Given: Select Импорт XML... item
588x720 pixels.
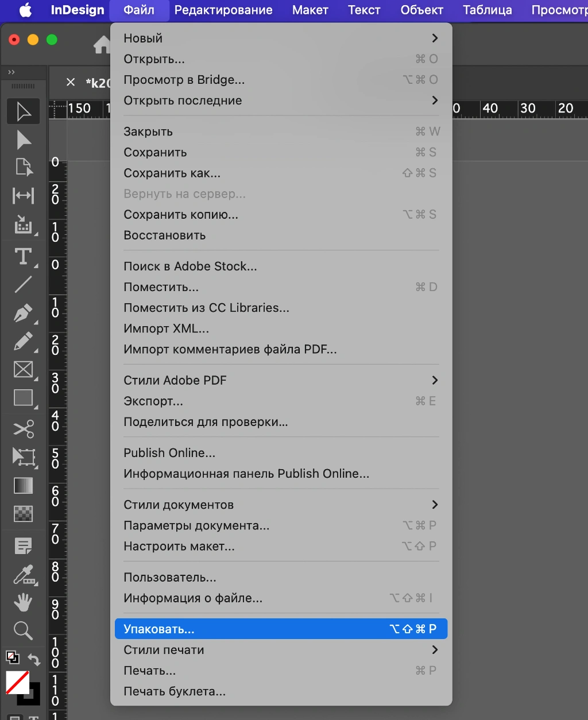Looking at the screenshot, I should [281, 328].
